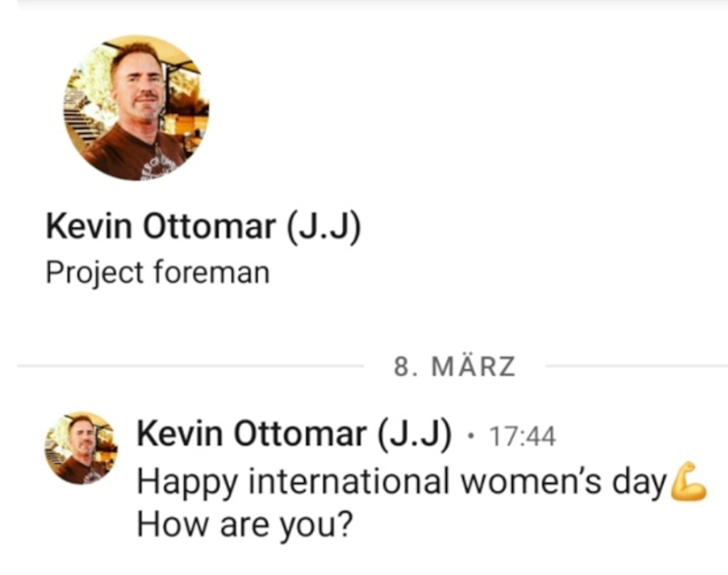Image resolution: width=728 pixels, height=575 pixels.
Task: Open Kevin Ottomar's large profile photo
Action: [136, 108]
